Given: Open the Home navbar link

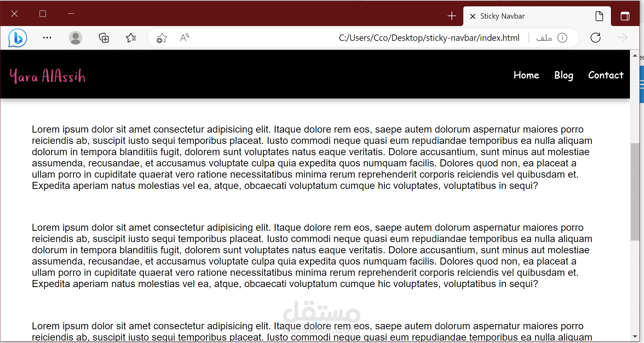Looking at the screenshot, I should [526, 75].
